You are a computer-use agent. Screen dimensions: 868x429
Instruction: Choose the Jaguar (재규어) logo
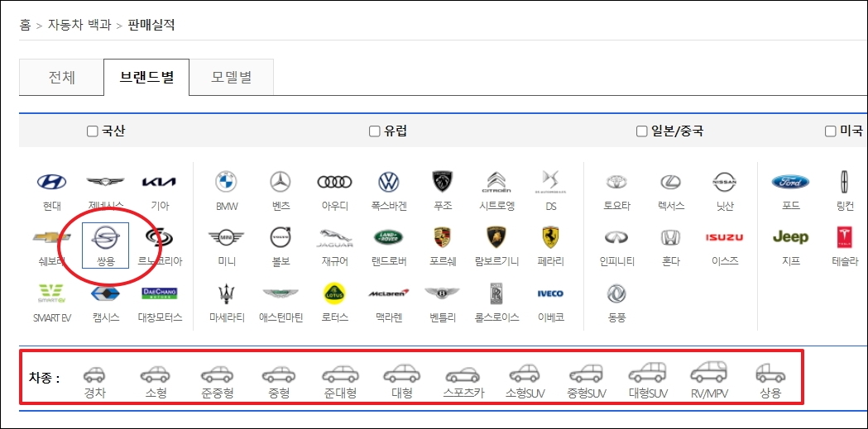coord(334,238)
